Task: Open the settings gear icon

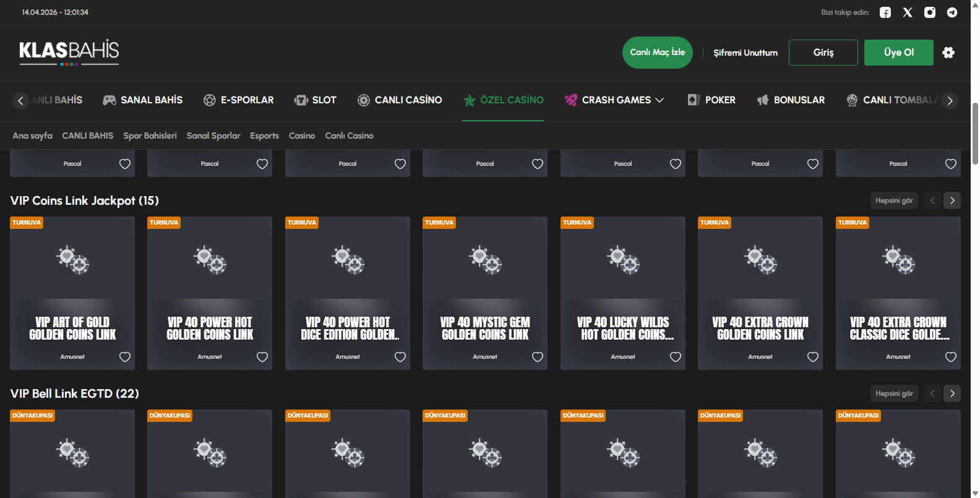Action: 948,53
